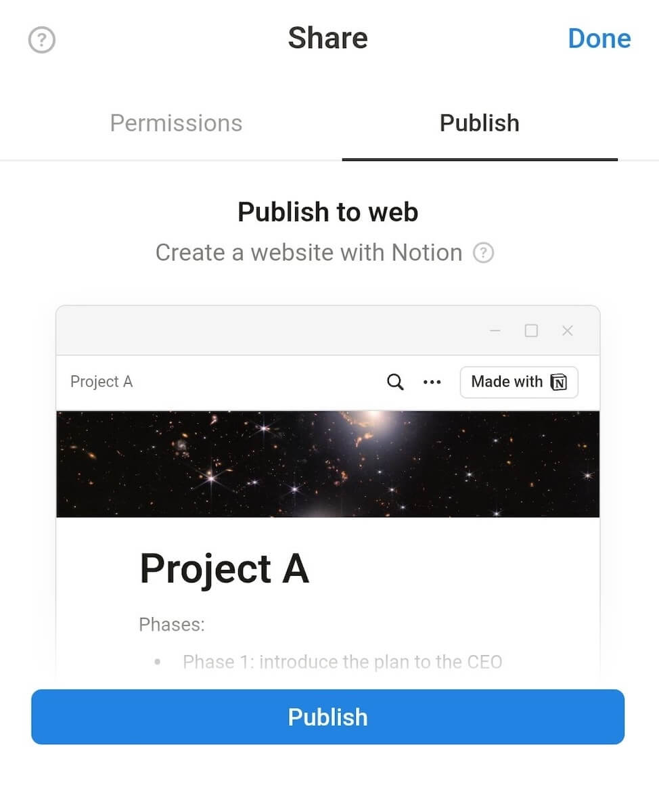Image resolution: width=659 pixels, height=812 pixels.
Task: Open the three-dot more options icon
Action: pos(432,382)
